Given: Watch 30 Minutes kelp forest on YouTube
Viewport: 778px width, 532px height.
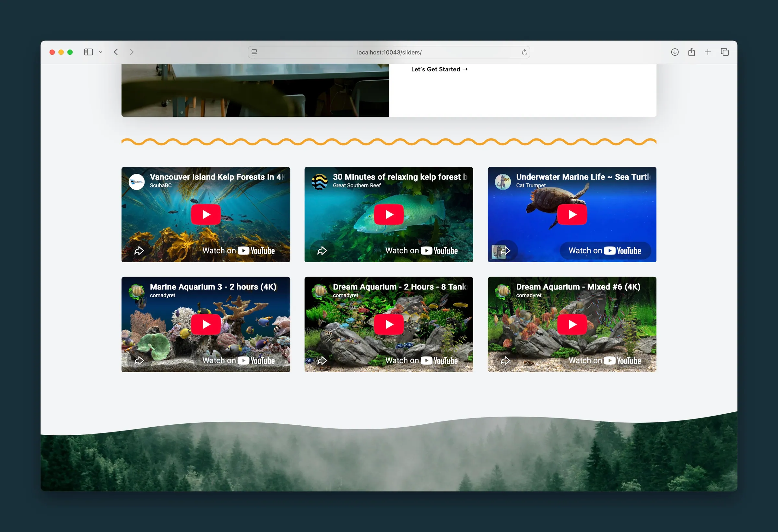Looking at the screenshot, I should (x=421, y=250).
